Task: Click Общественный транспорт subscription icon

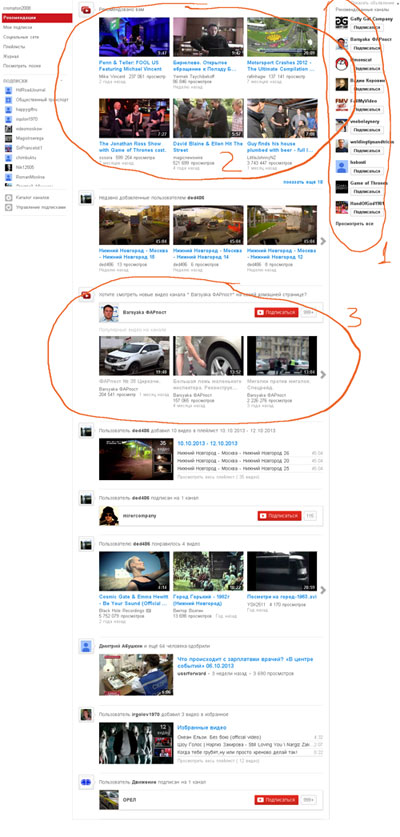Action: (x=9, y=100)
